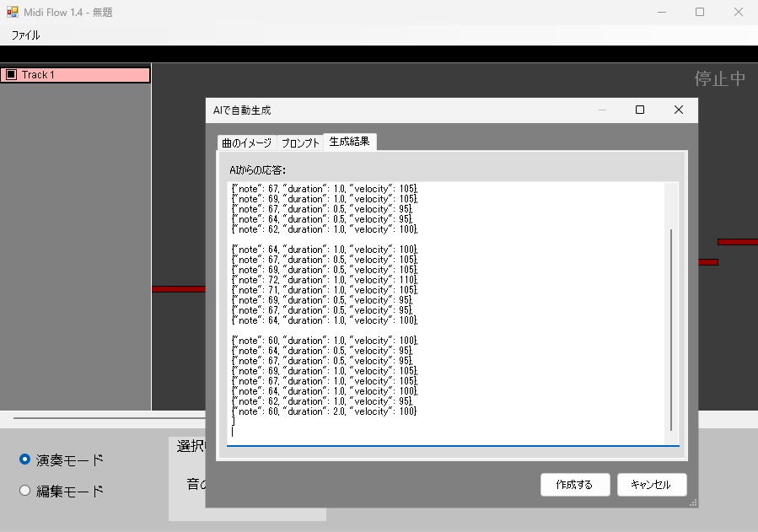Click the Midi Flow icon in the title bar
758x532 pixels.
tap(13, 12)
